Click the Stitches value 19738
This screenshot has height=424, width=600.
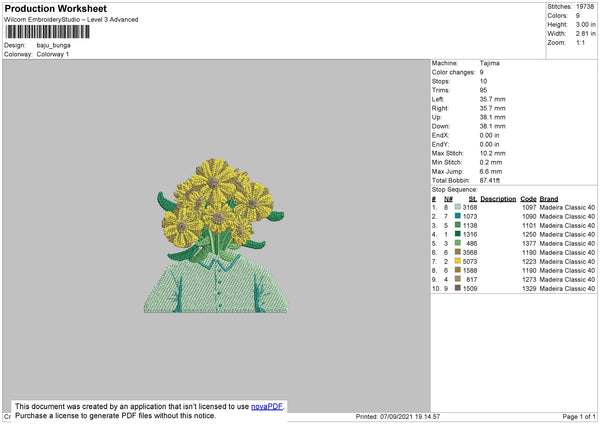pyautogui.click(x=585, y=7)
